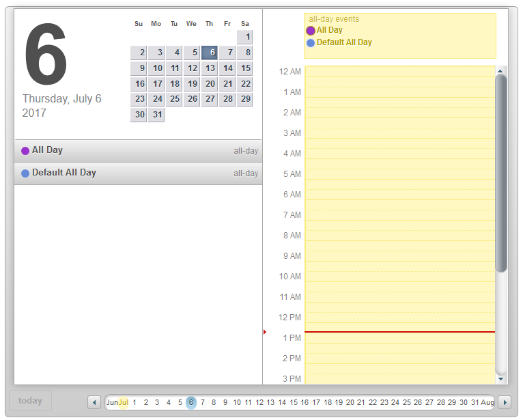
Task: Select All Day link in all-day events box
Action: [330, 30]
